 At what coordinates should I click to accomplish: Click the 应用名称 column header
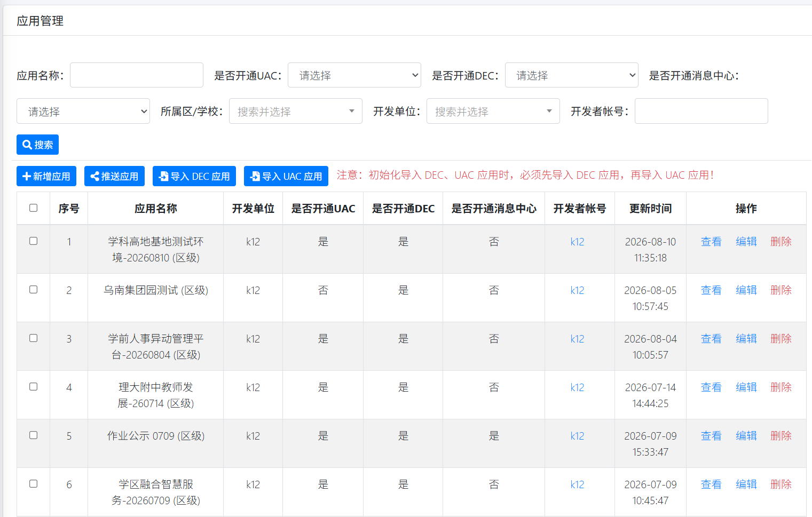(x=156, y=209)
